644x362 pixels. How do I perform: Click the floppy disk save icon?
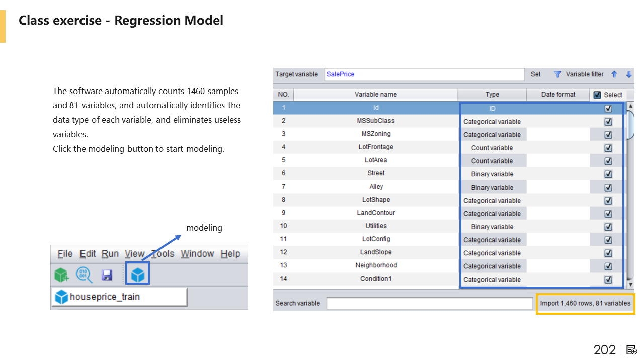(x=107, y=275)
